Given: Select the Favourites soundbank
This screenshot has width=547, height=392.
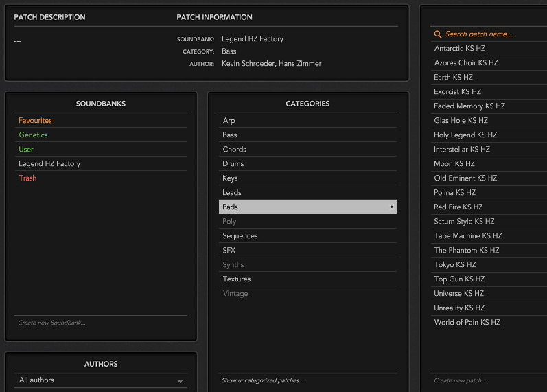Looking at the screenshot, I should coord(36,121).
